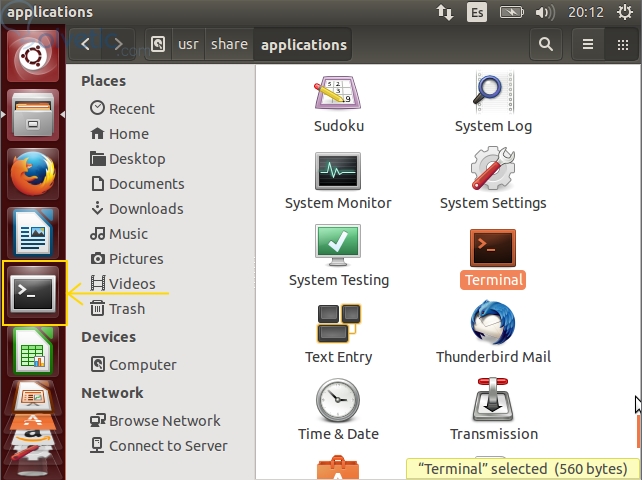Select the System Log icon
This screenshot has height=480, width=642.
coord(493,93)
